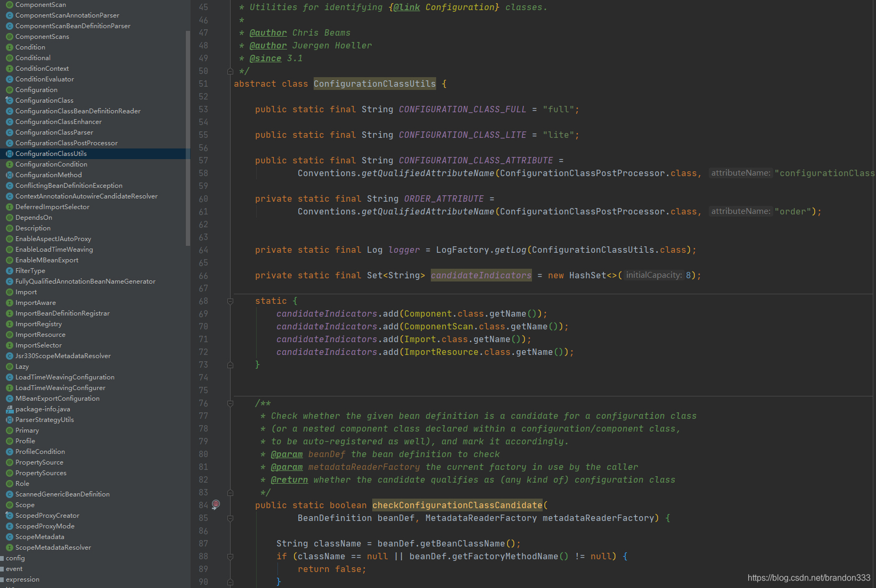Screen dimensions: 876x588
Task: Open Jsr330ScopeMetadataResolver tree item
Action: (x=63, y=356)
